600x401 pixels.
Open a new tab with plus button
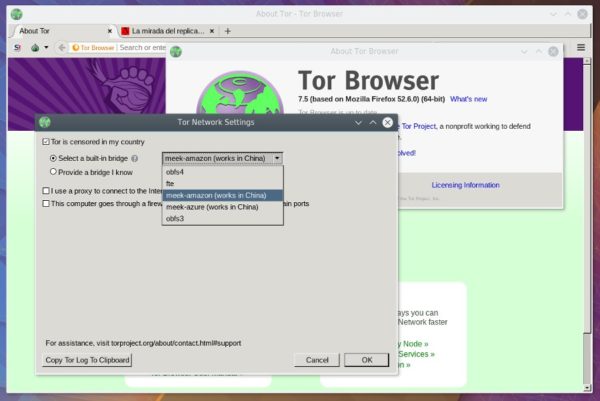click(227, 31)
